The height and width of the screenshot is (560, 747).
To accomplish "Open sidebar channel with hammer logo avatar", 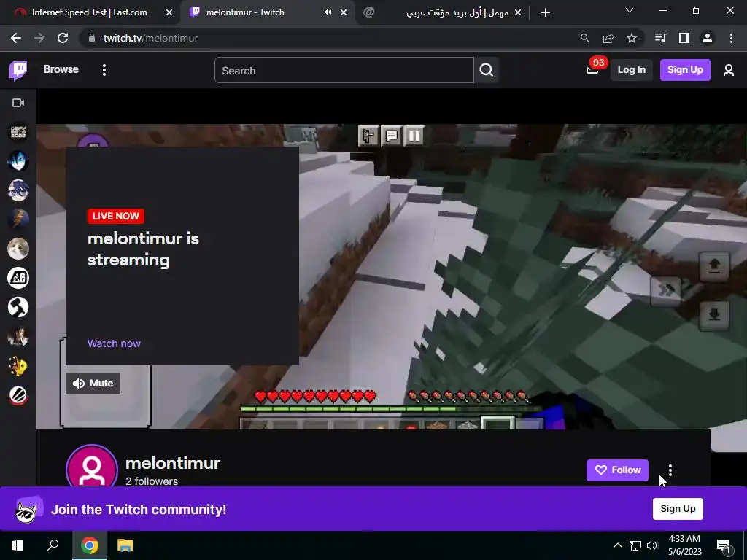I will point(18,307).
